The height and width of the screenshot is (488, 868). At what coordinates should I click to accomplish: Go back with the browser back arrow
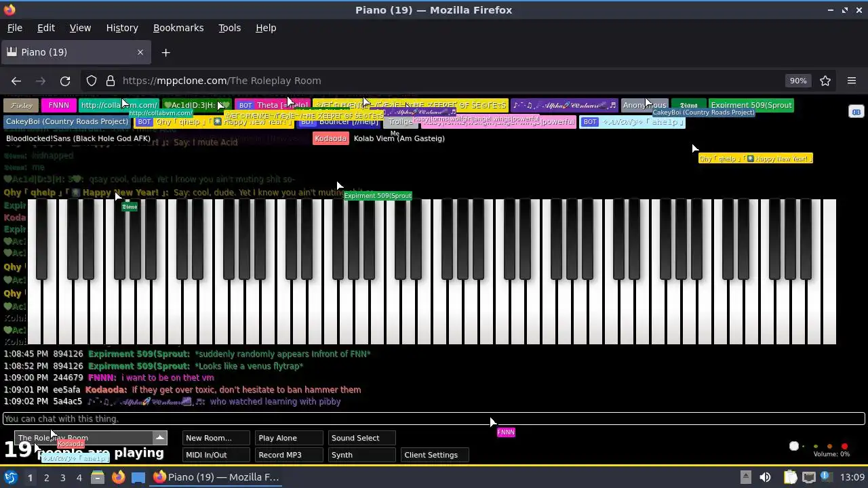(16, 81)
